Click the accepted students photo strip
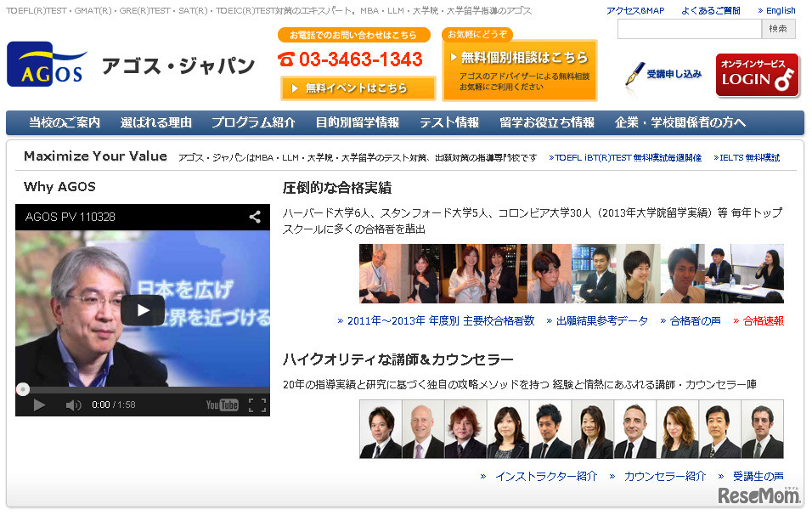812x515 pixels. click(x=571, y=274)
